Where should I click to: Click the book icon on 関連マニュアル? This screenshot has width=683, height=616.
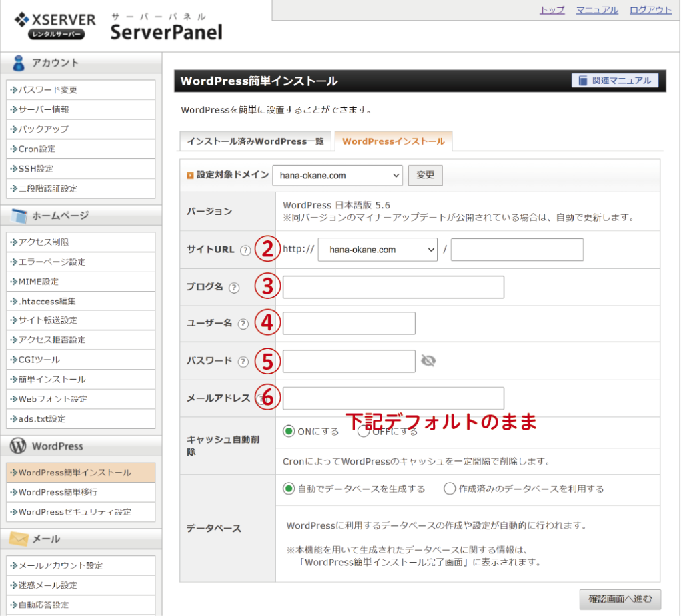(583, 81)
